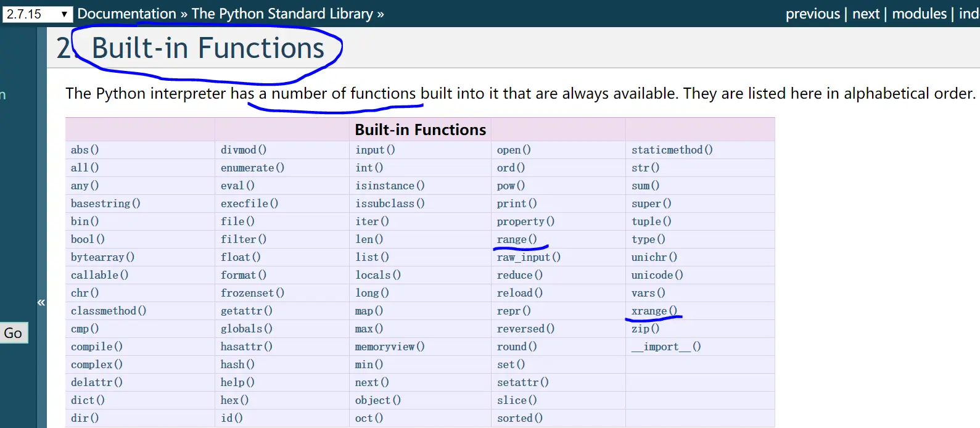The image size is (980, 428).
Task: Open the tuple() function link
Action: (x=651, y=221)
